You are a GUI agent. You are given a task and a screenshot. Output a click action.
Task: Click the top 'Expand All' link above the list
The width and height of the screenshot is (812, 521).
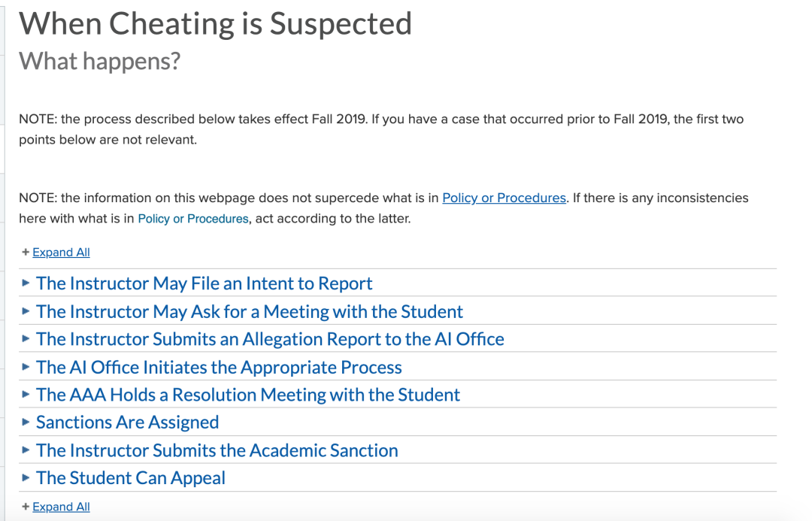coord(61,253)
